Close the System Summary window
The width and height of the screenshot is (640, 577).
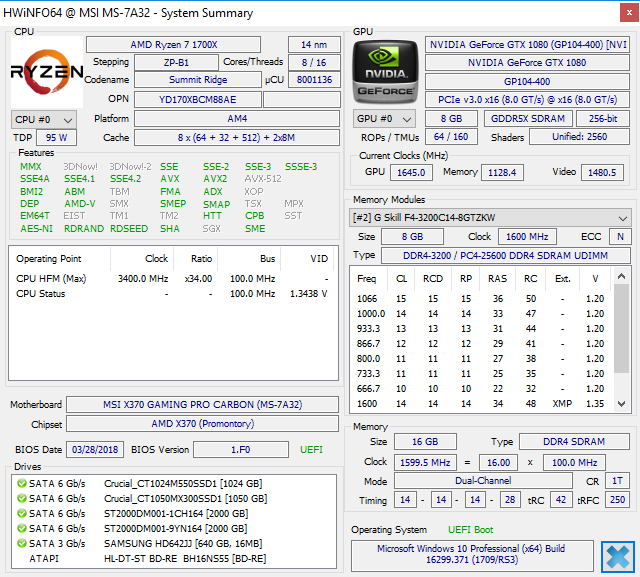[x=629, y=13]
